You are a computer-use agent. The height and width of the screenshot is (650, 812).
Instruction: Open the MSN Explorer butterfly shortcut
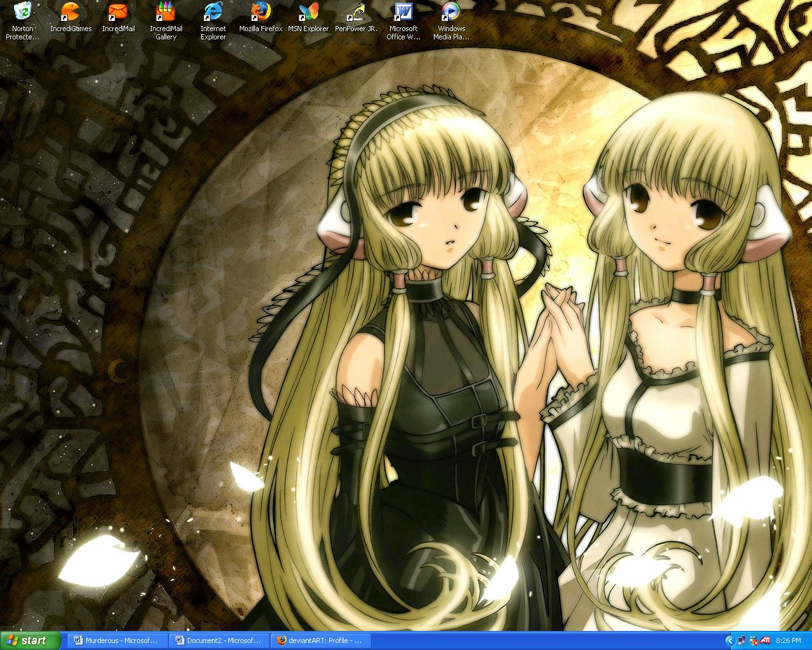[x=308, y=17]
